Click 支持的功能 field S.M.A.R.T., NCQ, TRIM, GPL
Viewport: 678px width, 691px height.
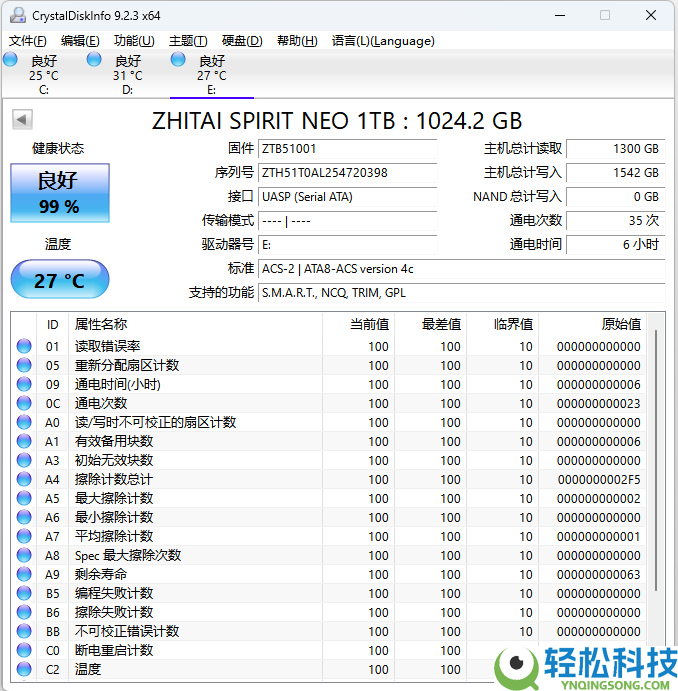pyautogui.click(x=462, y=293)
